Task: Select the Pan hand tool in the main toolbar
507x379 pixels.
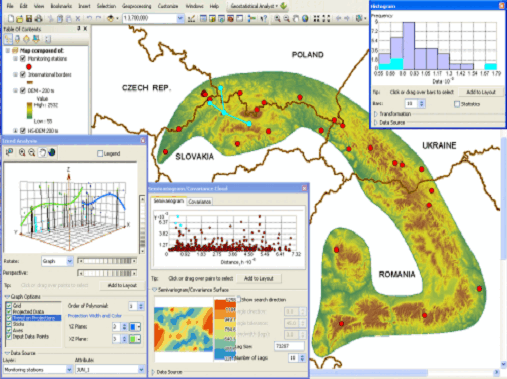Action: pyautogui.click(x=295, y=19)
